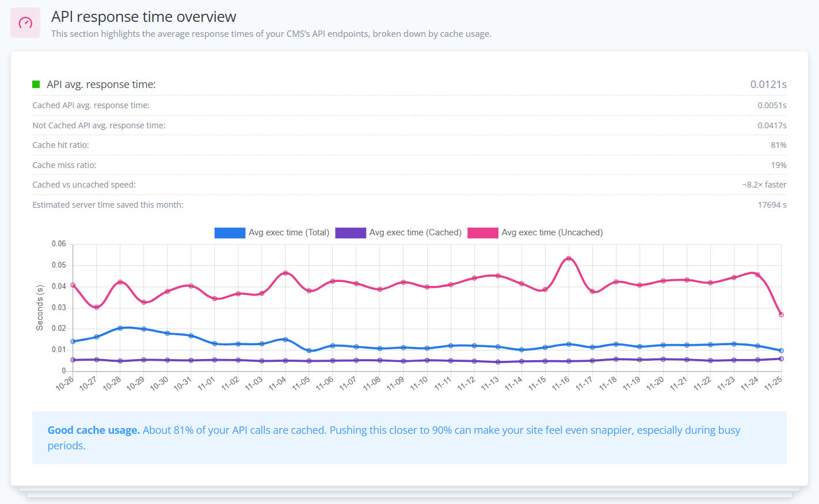The width and height of the screenshot is (819, 504).
Task: Click the 'API avg. response time:' label
Action: click(x=101, y=85)
